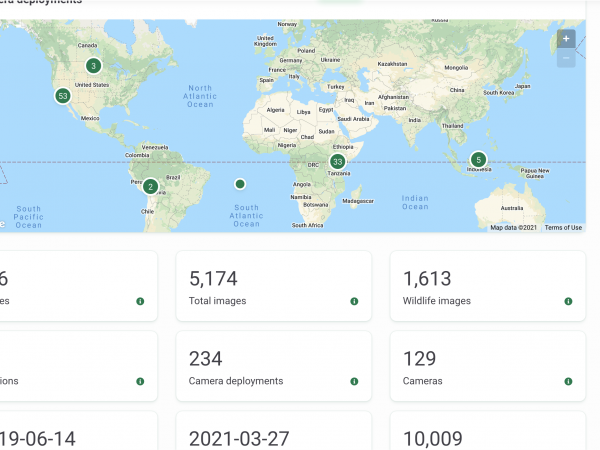The width and height of the screenshot is (600, 450).
Task: Click the 5,174 total images value
Action: [213, 279]
